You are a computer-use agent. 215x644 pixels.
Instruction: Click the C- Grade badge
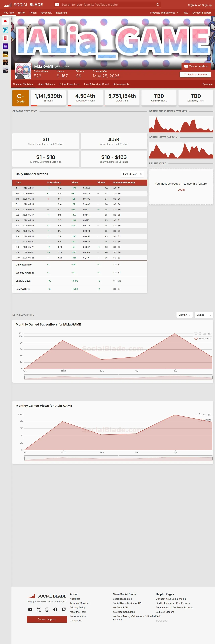tap(21, 98)
